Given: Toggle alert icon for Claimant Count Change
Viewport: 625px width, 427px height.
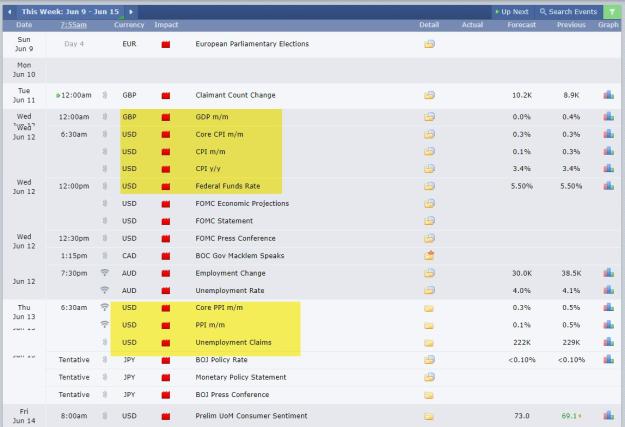Looking at the screenshot, I should [x=105, y=95].
